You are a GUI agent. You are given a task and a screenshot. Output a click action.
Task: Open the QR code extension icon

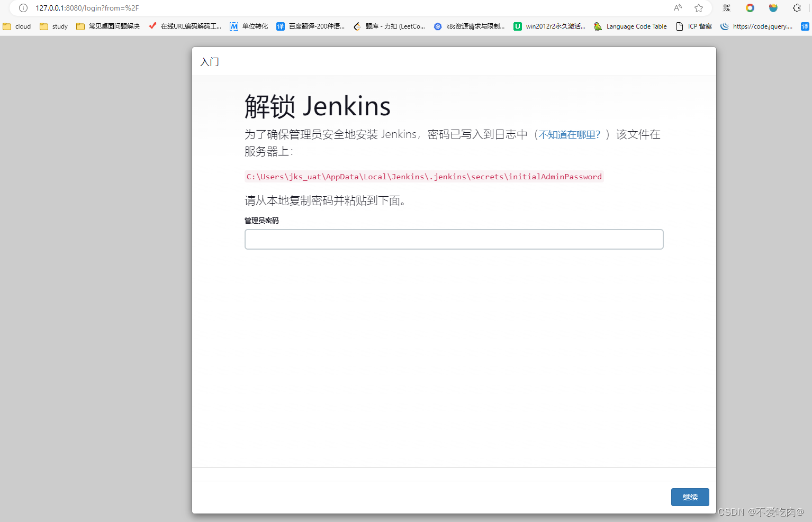(x=727, y=8)
